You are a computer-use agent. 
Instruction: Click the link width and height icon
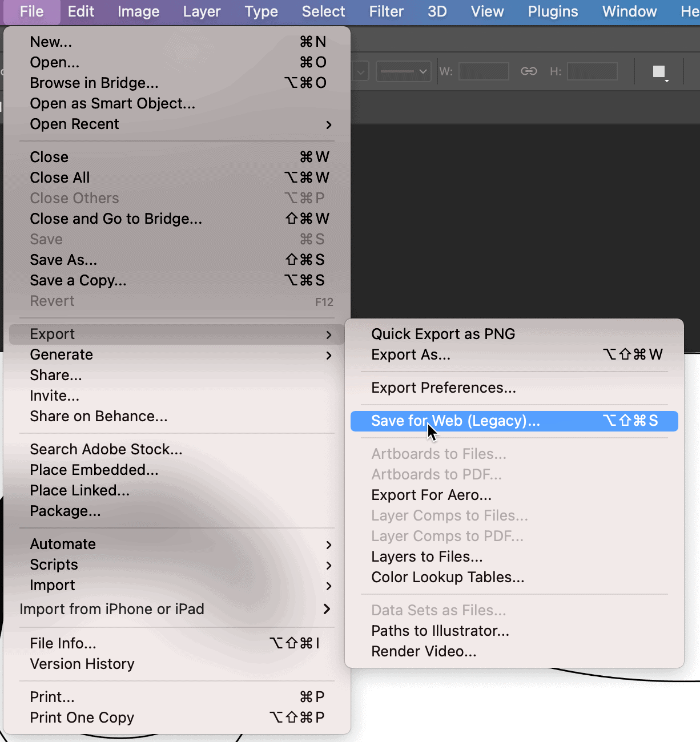pos(529,71)
